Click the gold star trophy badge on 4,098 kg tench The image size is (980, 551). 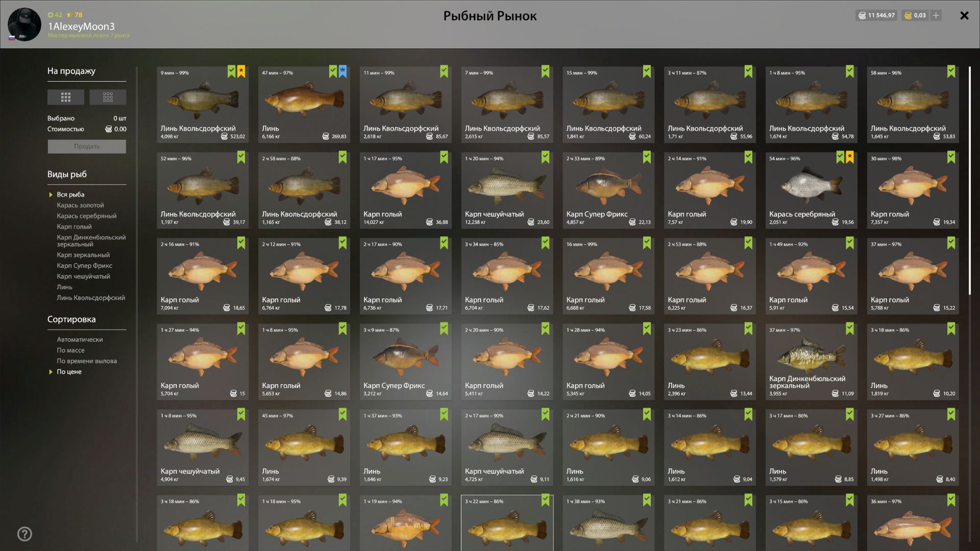pos(241,71)
